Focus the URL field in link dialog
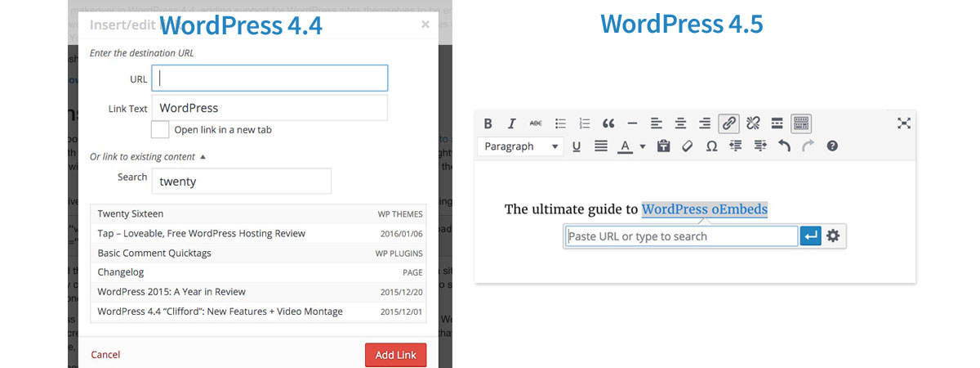Screen dimensions: 980x368 269,79
